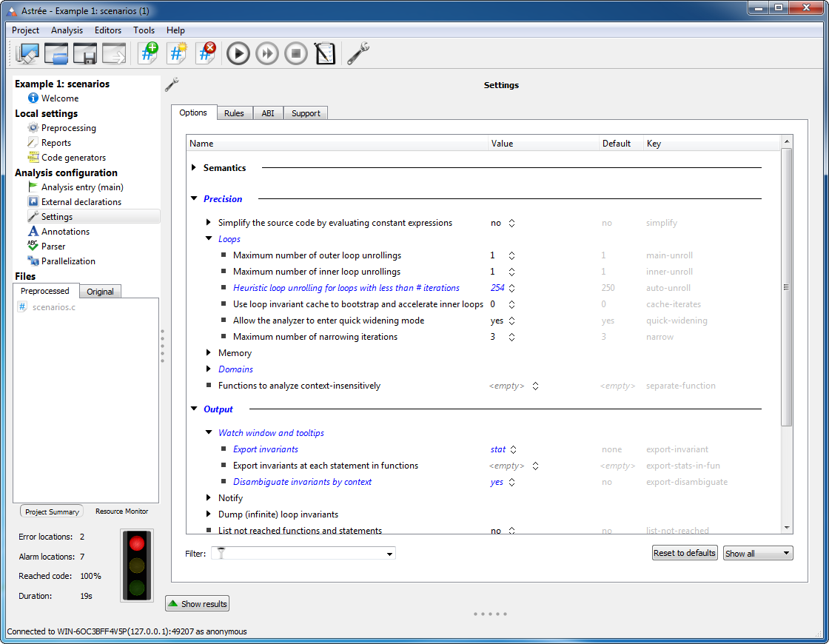Viewport: 829px width, 644px height.
Task: Collapse the Loops group
Action: pyautogui.click(x=208, y=239)
